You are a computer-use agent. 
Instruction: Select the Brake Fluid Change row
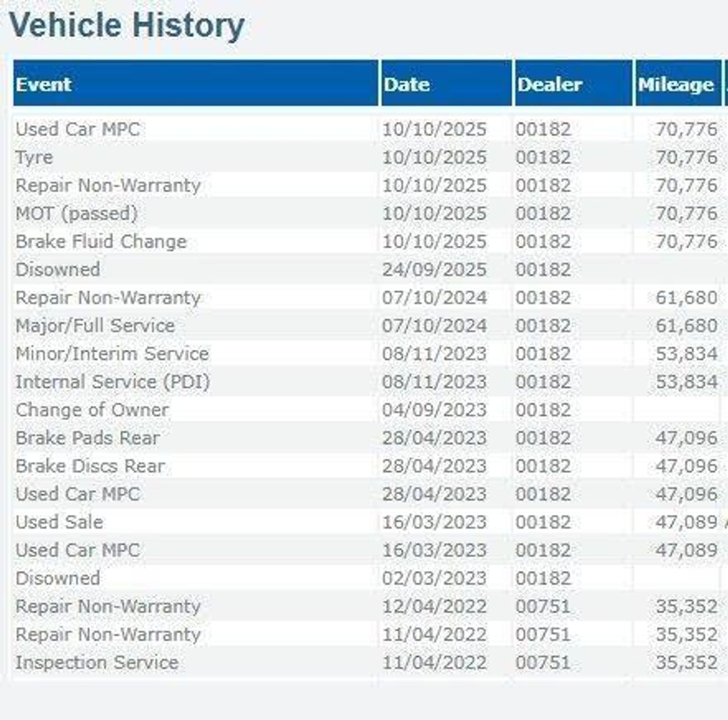pos(101,242)
